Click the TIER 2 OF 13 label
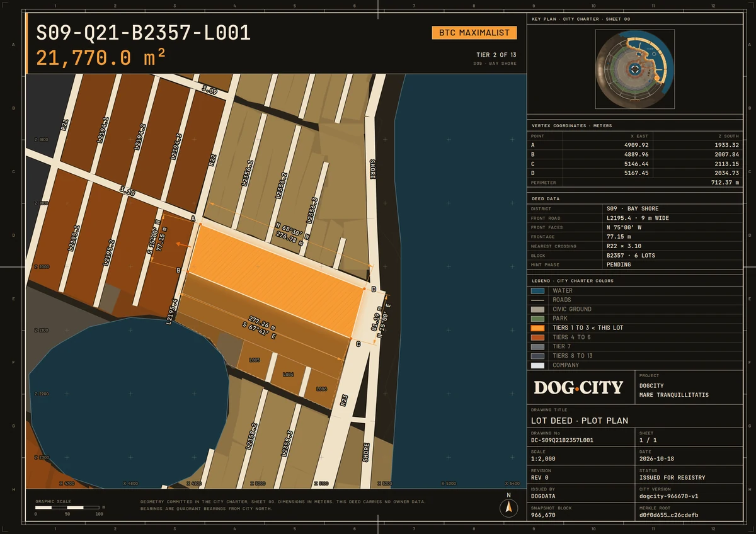 point(496,55)
